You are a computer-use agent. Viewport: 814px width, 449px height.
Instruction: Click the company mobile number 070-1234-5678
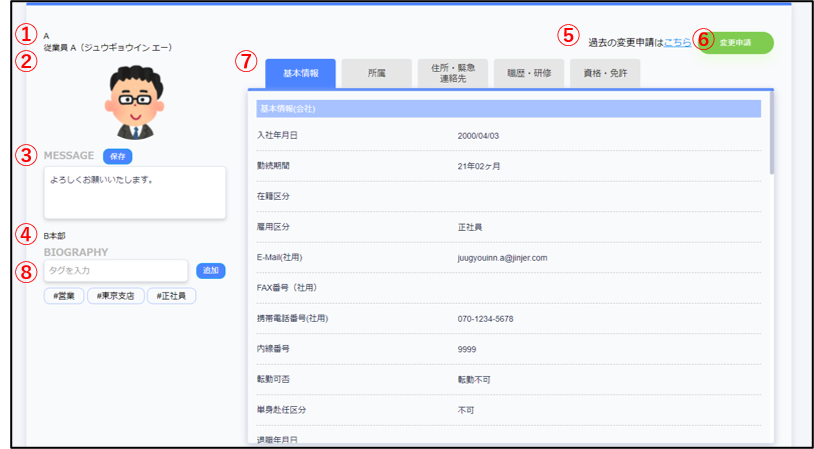pyautogui.click(x=485, y=319)
